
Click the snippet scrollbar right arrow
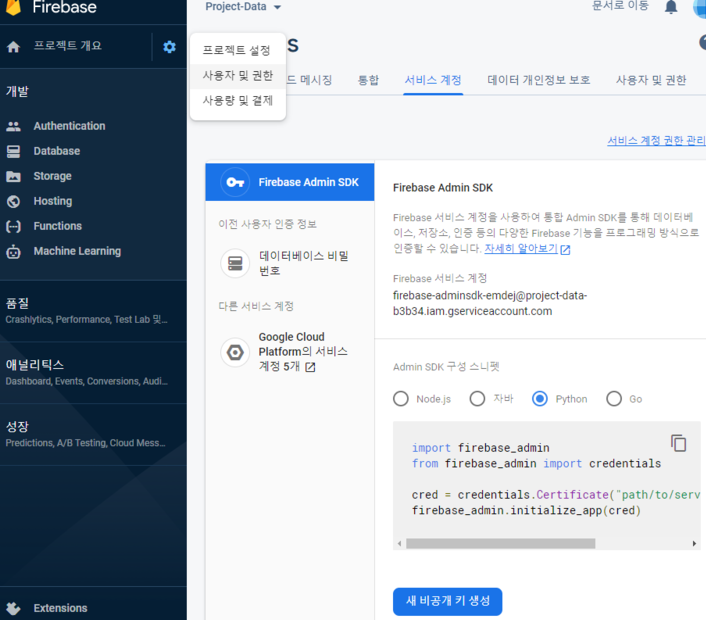[694, 543]
